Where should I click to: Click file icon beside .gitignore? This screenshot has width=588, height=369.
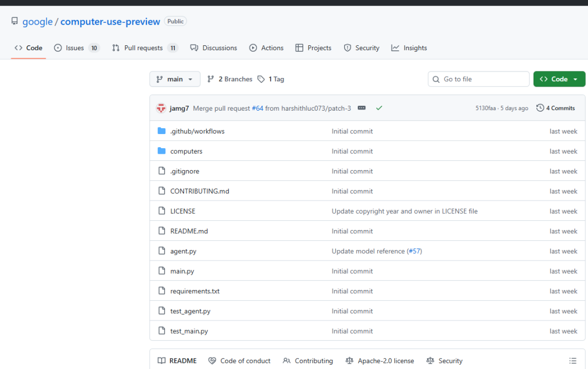(x=162, y=171)
